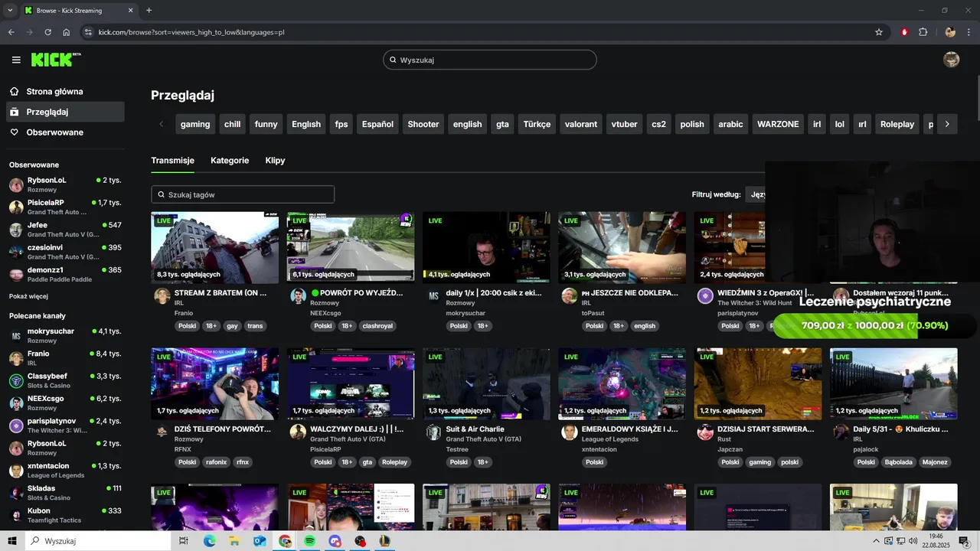Switch to the Transmisje tab

coord(172,161)
